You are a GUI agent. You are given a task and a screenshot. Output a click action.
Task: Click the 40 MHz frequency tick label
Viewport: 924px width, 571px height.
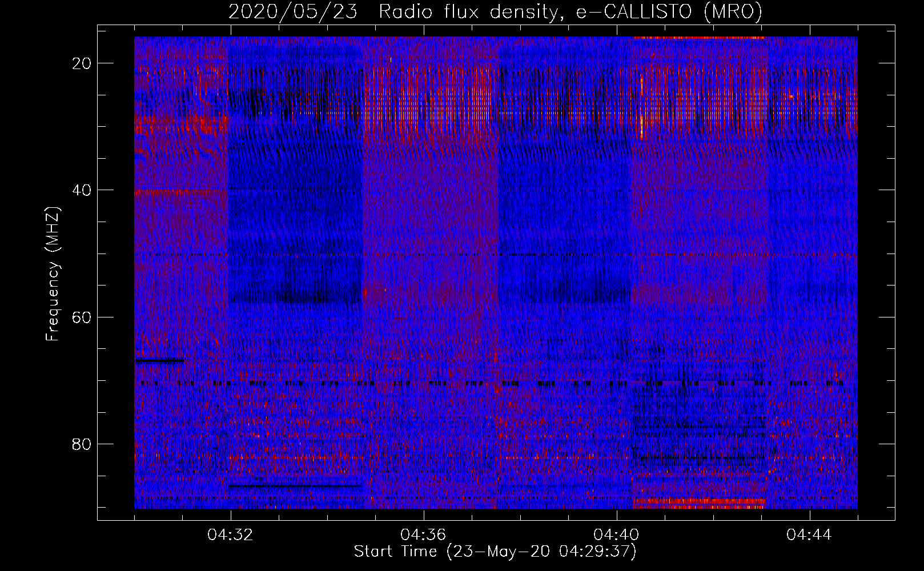[x=82, y=190]
